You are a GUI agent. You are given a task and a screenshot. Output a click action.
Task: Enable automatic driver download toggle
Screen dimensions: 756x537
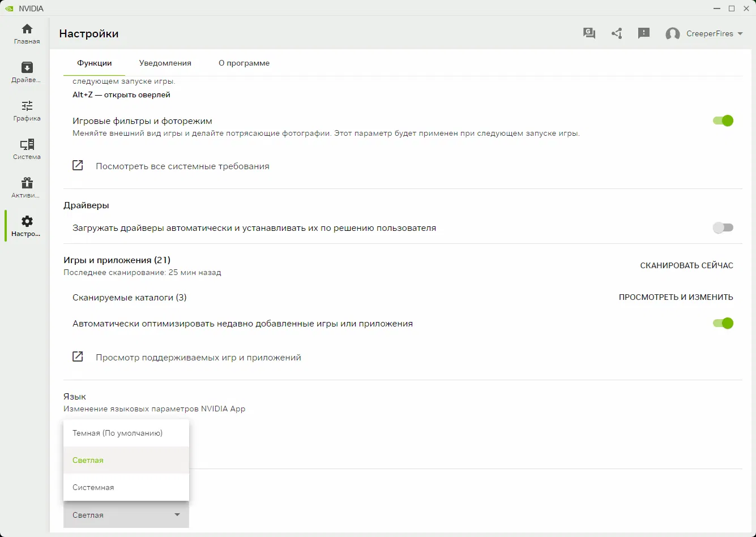723,228
